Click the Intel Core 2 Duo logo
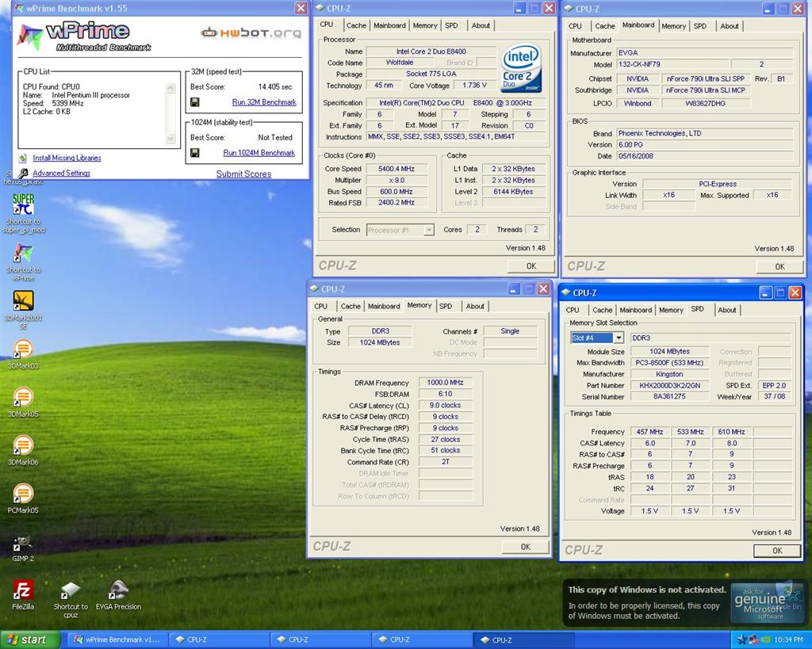This screenshot has height=649, width=812. click(521, 68)
